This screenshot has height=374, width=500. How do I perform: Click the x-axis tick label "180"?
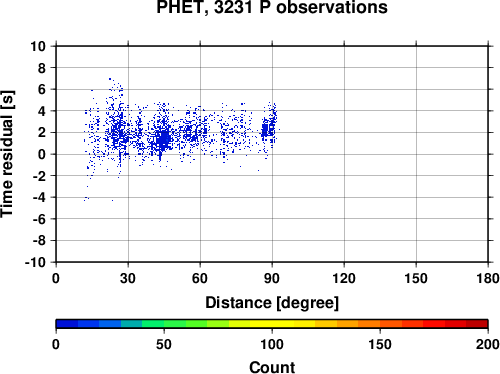pyautogui.click(x=488, y=278)
